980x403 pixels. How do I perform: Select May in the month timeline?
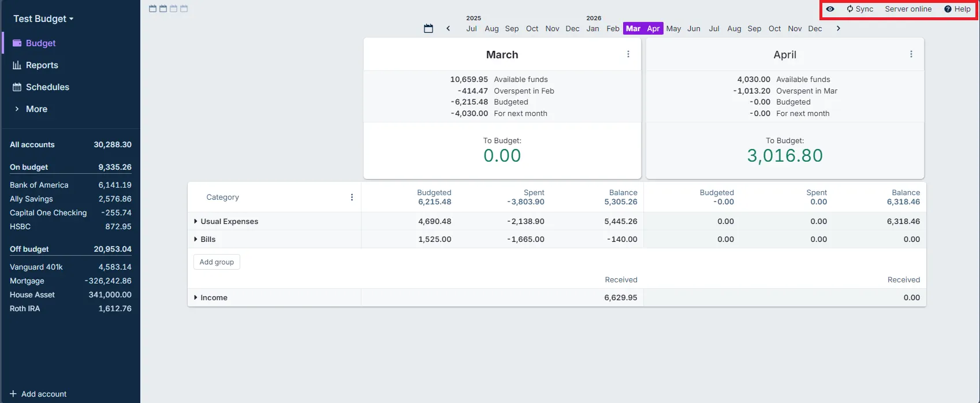673,28
